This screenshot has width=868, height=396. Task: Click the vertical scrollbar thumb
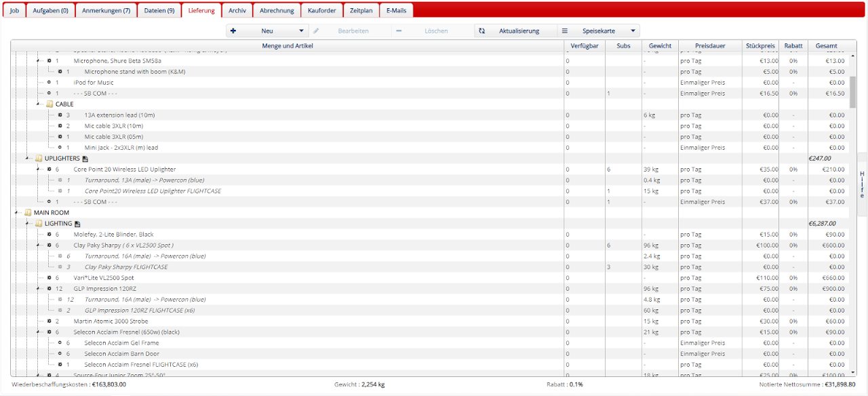[852, 92]
